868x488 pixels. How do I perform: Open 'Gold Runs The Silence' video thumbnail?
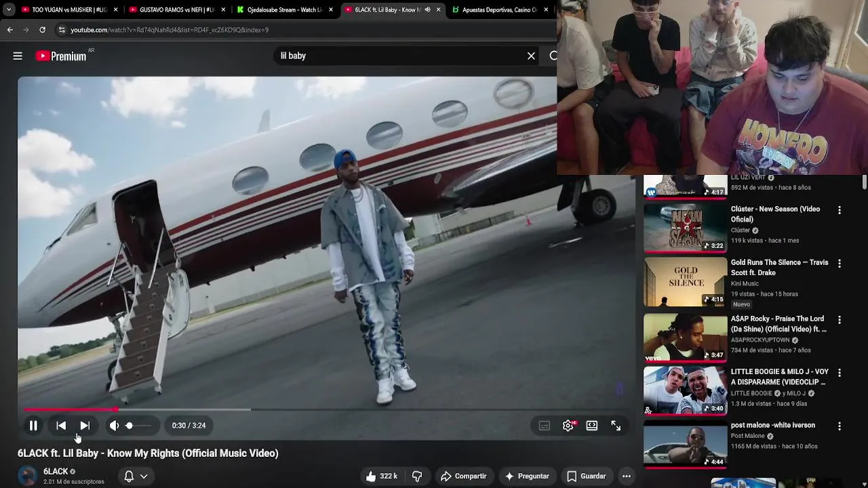[x=684, y=281]
